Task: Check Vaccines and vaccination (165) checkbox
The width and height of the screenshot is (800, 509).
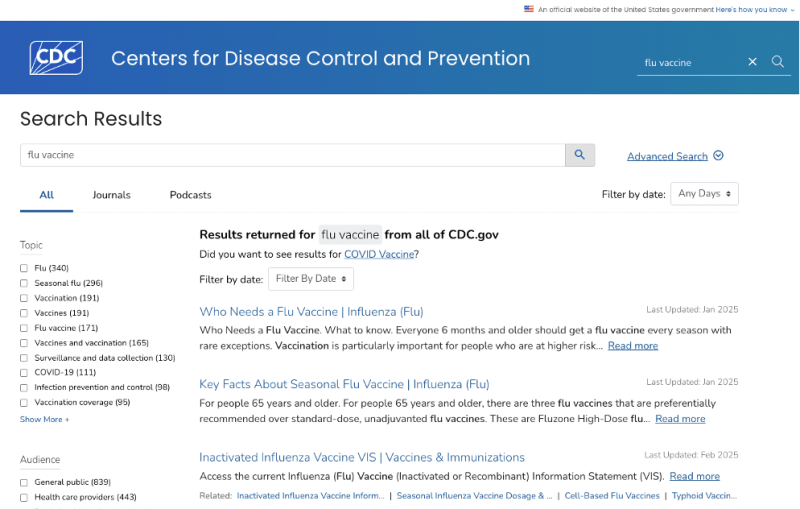Action: [x=24, y=343]
